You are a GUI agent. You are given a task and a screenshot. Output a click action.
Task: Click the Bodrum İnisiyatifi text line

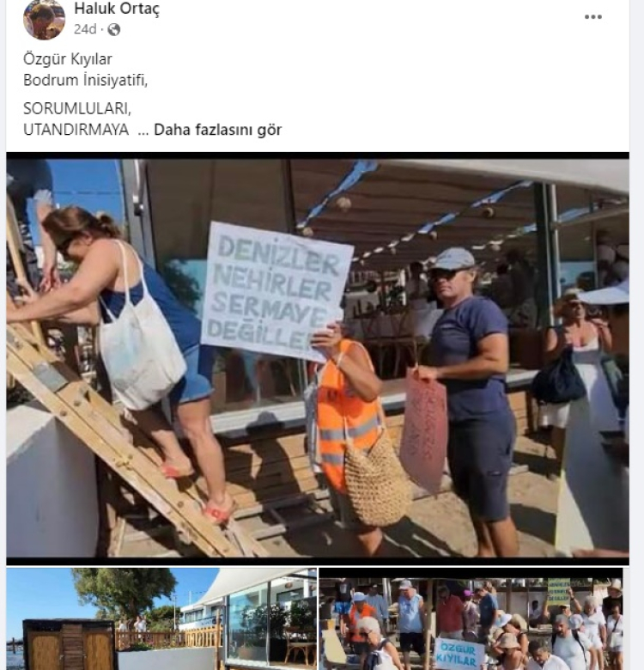point(85,81)
